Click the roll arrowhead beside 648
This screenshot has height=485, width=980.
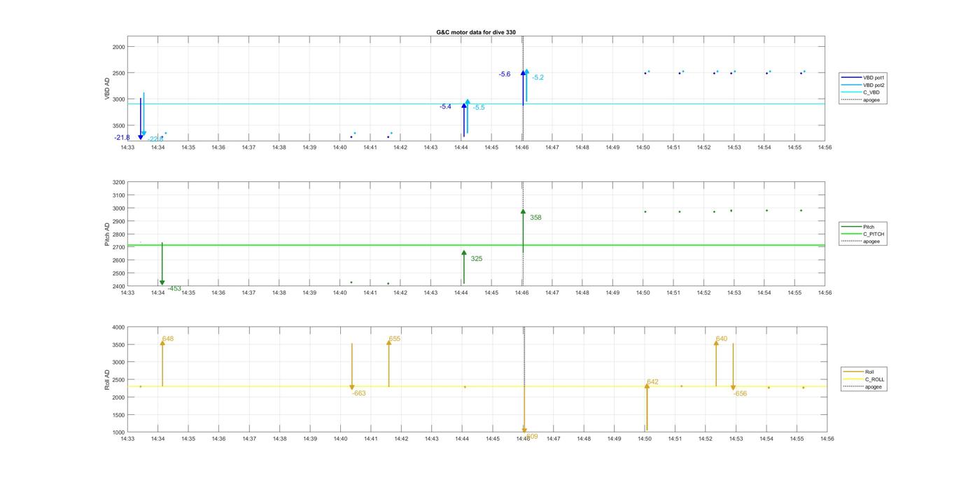click(162, 343)
